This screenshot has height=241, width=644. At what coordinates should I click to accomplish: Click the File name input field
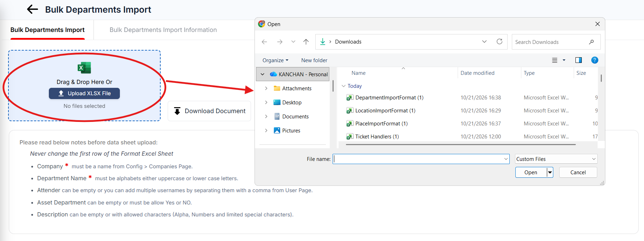(421, 159)
